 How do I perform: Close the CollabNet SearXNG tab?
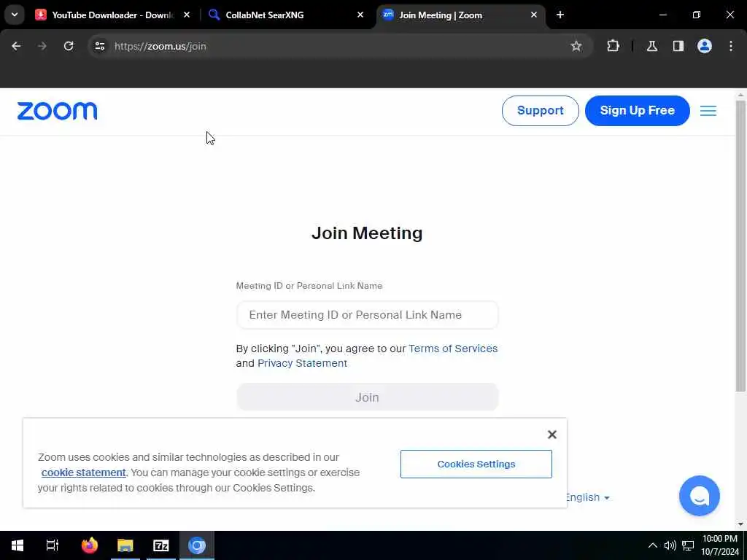tap(360, 15)
